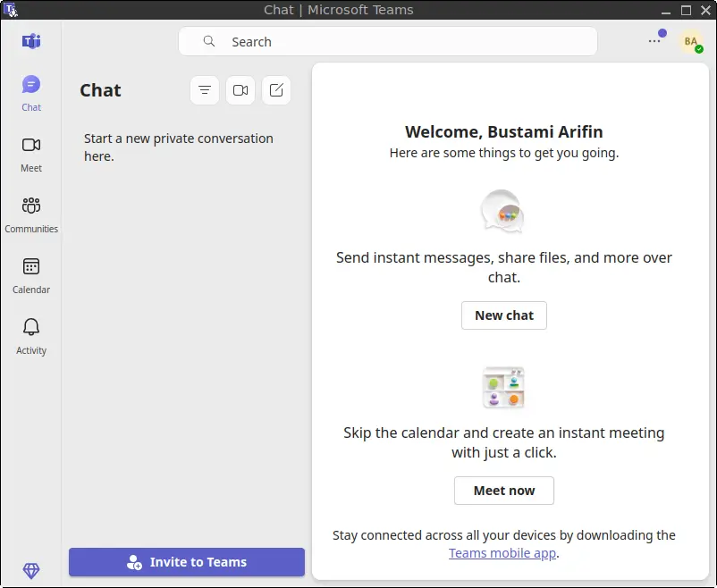Viewport: 717px width, 588px height.
Task: Click the meeting grid illustration
Action: pos(503,387)
